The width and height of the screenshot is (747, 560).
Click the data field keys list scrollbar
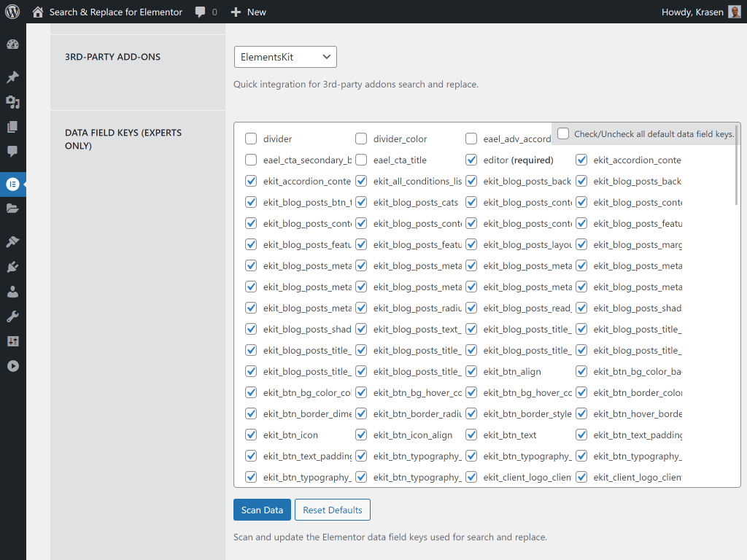pos(737,164)
